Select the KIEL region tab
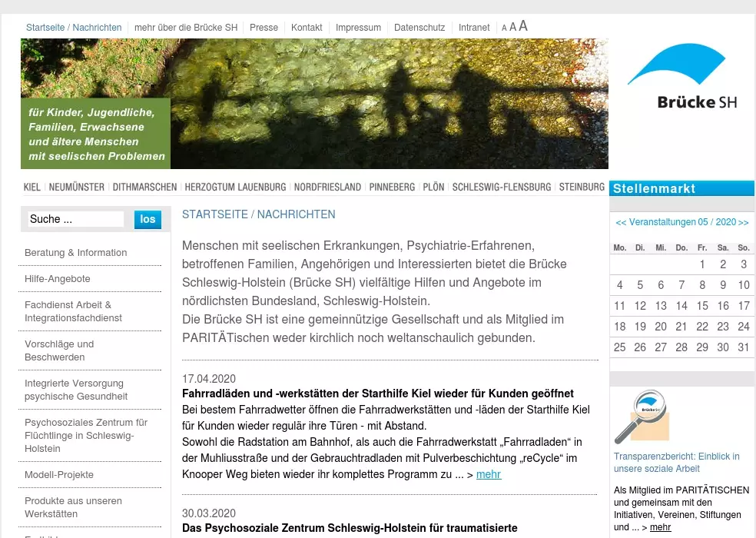Image resolution: width=756 pixels, height=538 pixels. pos(32,187)
